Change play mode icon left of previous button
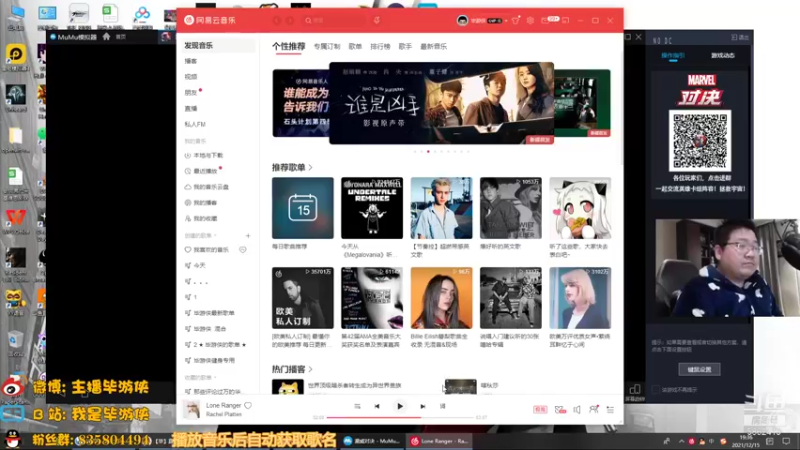 click(357, 406)
